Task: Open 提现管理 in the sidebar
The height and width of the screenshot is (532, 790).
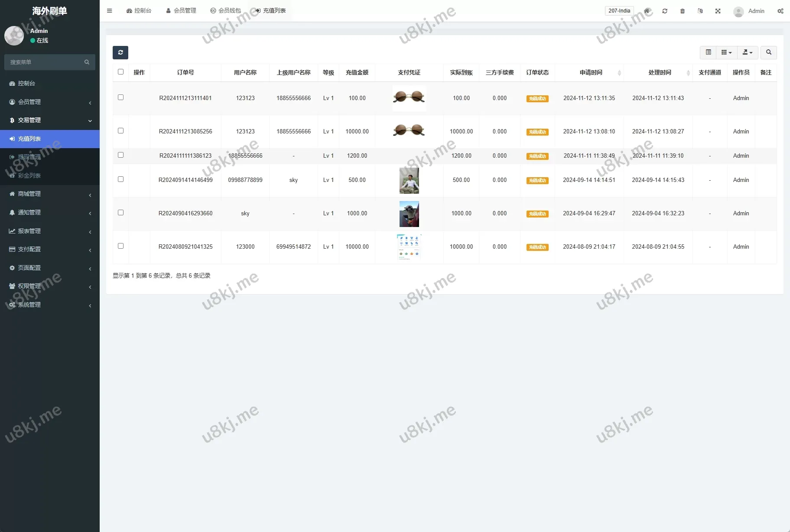Action: [x=29, y=157]
